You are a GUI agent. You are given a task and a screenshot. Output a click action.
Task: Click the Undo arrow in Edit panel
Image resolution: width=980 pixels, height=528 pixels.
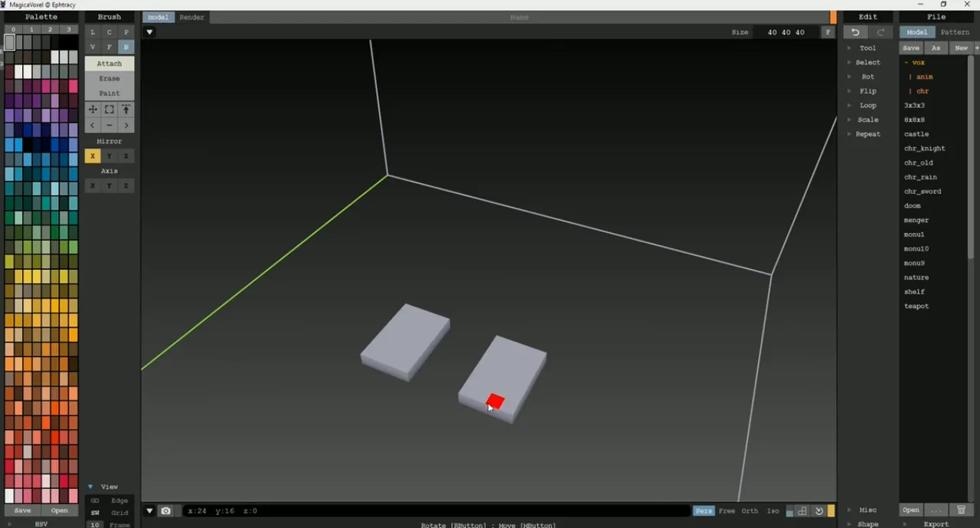pyautogui.click(x=855, y=32)
